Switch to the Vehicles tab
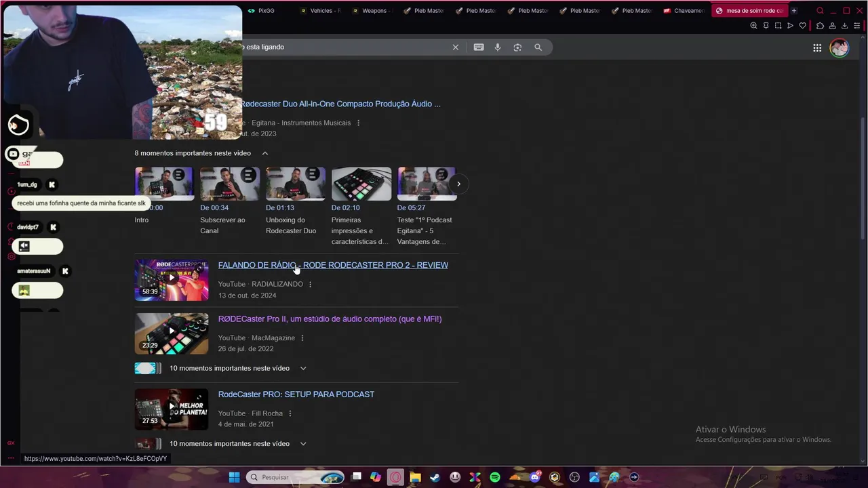Viewport: 868px width, 488px height. 320,11
